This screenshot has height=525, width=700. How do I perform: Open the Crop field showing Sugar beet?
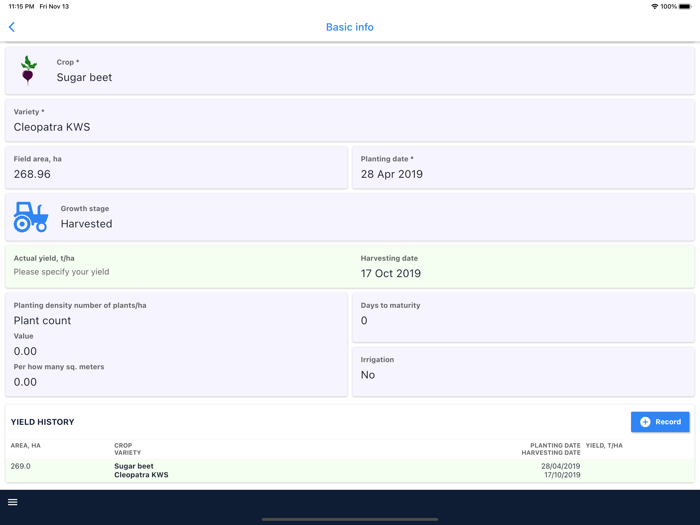coord(350,71)
